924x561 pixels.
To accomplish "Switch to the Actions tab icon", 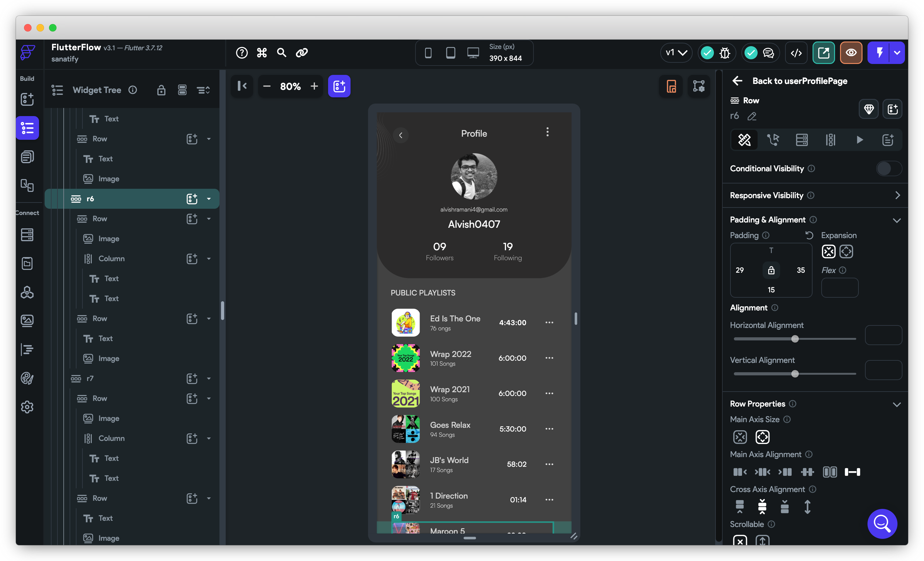I will coord(773,140).
